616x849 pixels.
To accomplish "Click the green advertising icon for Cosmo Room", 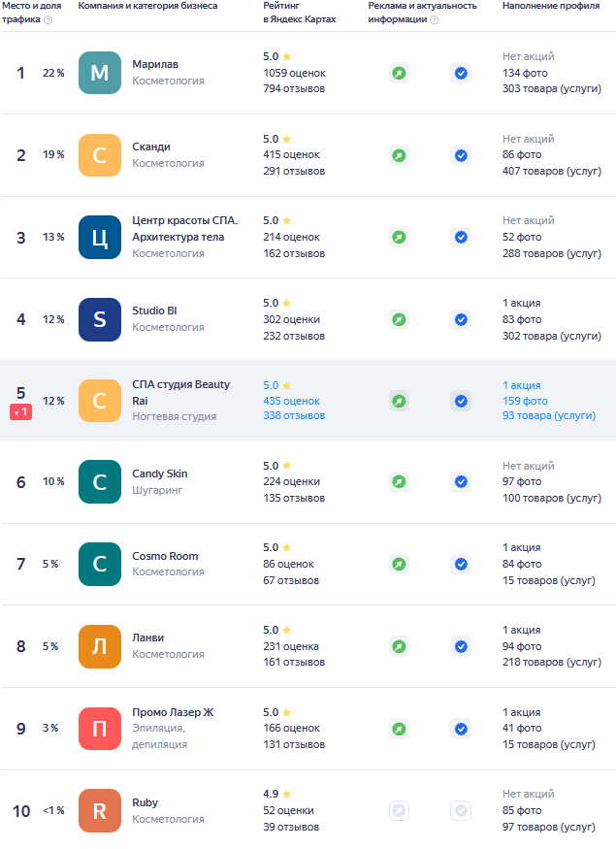I will pos(399,564).
